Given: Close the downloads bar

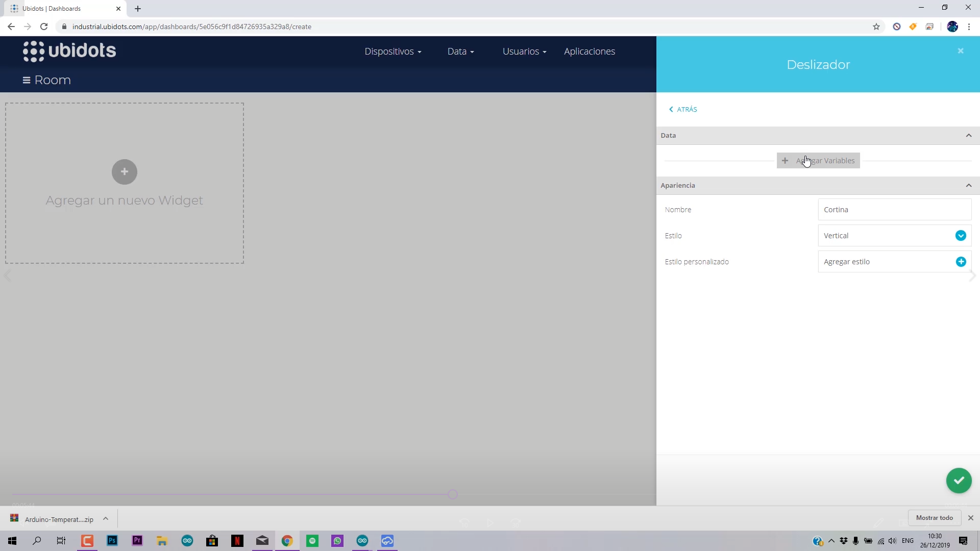Looking at the screenshot, I should [x=971, y=518].
